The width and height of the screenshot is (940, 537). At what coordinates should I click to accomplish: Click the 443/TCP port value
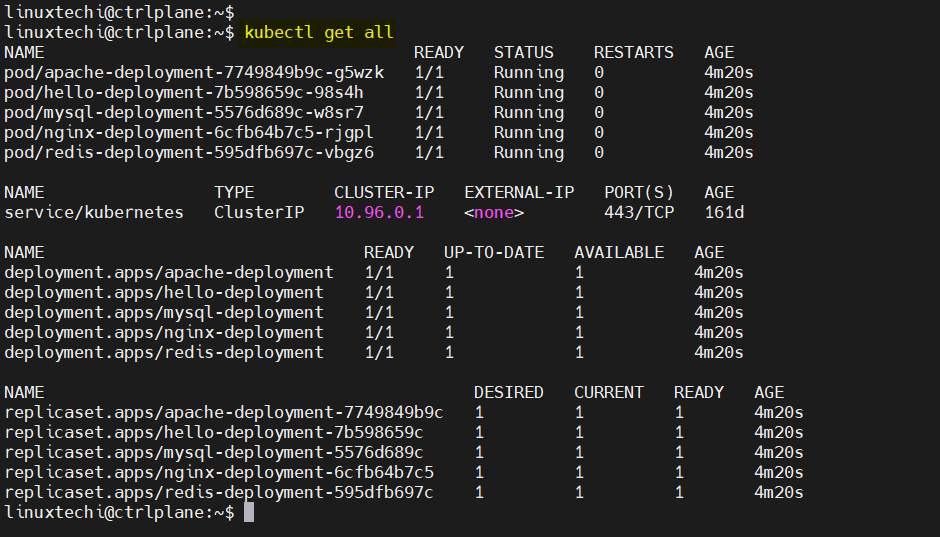tap(639, 213)
